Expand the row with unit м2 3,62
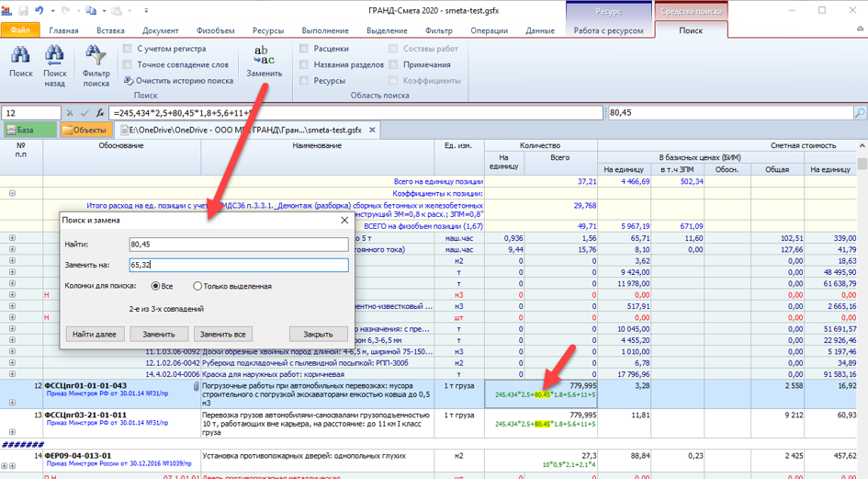The height and width of the screenshot is (479, 868). point(12,260)
